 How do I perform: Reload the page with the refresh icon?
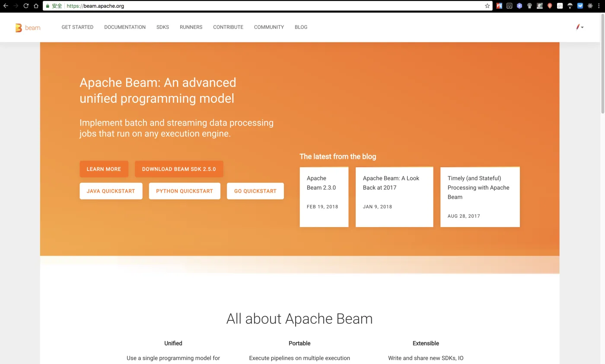click(x=26, y=6)
